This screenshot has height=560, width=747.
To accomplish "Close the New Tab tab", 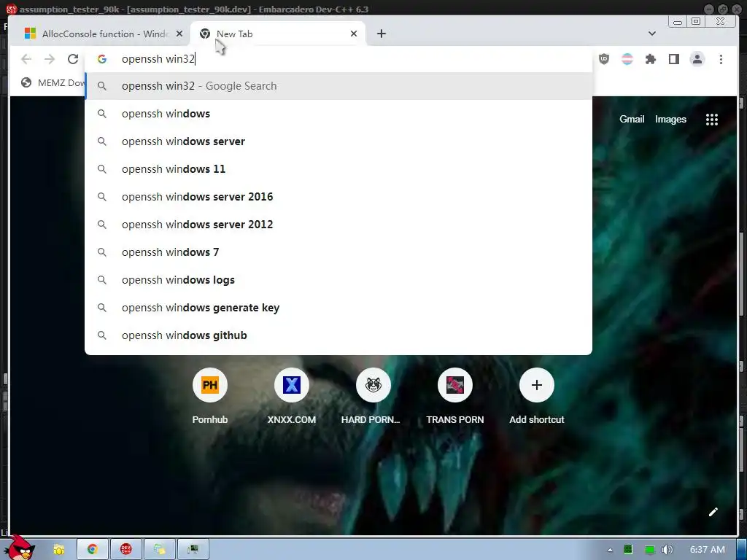I will point(354,34).
